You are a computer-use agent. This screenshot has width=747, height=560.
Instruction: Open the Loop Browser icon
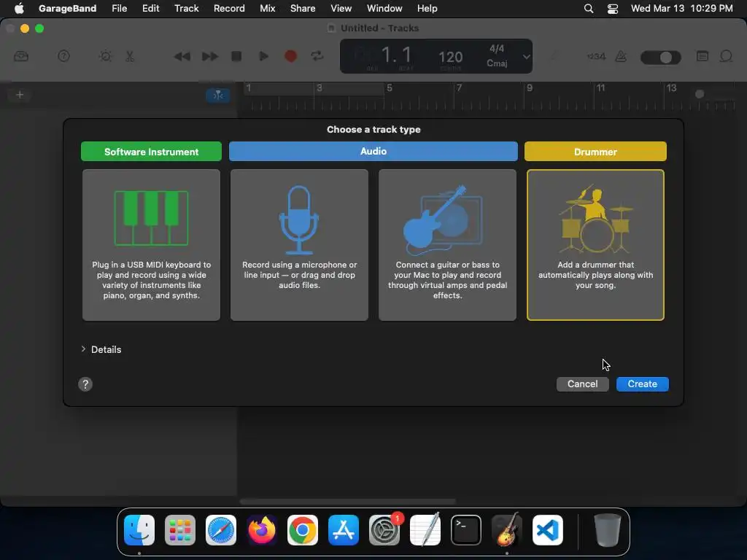pyautogui.click(x=726, y=56)
